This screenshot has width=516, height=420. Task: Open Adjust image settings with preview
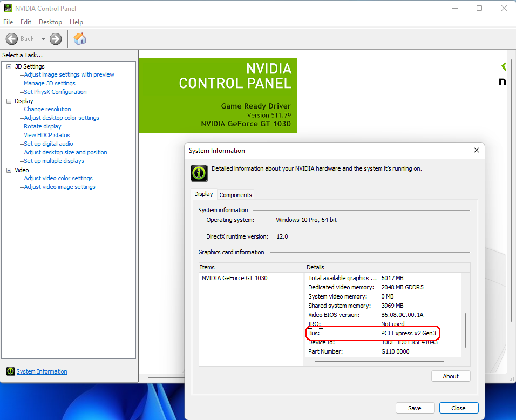click(69, 74)
